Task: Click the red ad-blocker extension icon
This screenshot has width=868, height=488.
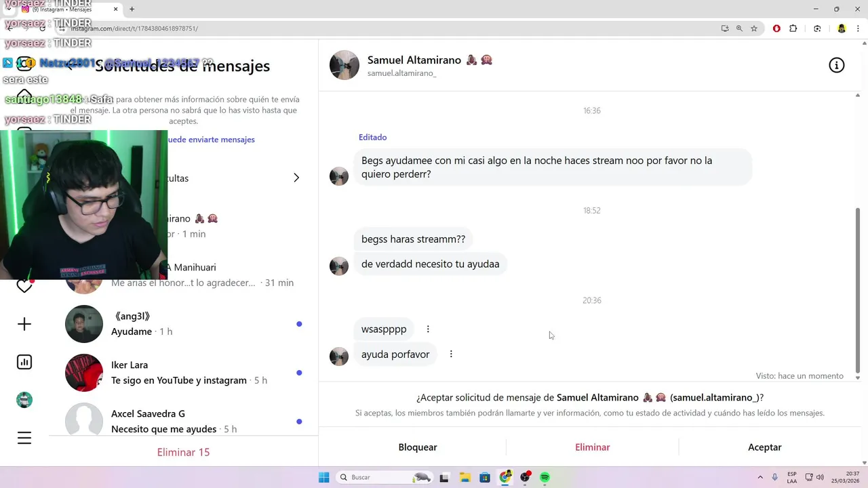Action: pos(776,28)
